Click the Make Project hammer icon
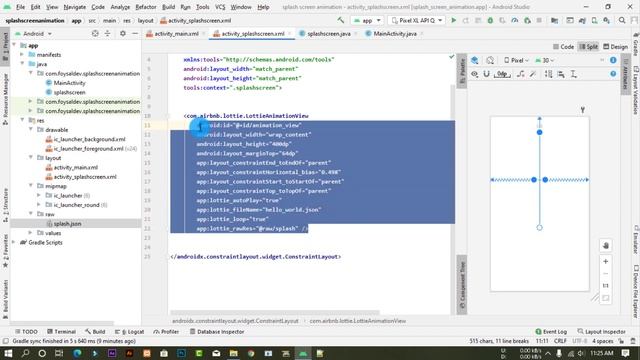The image size is (640, 360). pyautogui.click(x=340, y=20)
